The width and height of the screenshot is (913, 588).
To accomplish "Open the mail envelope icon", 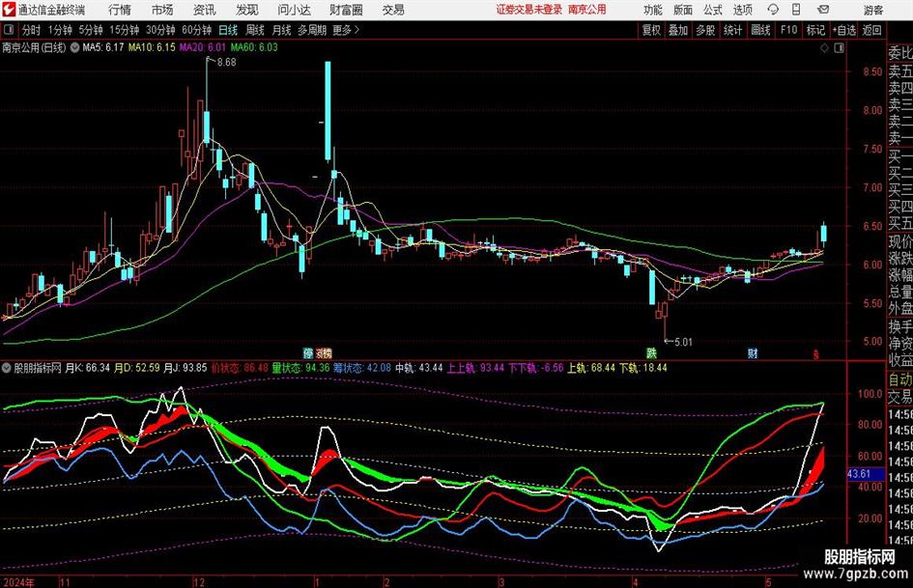I will point(823,10).
